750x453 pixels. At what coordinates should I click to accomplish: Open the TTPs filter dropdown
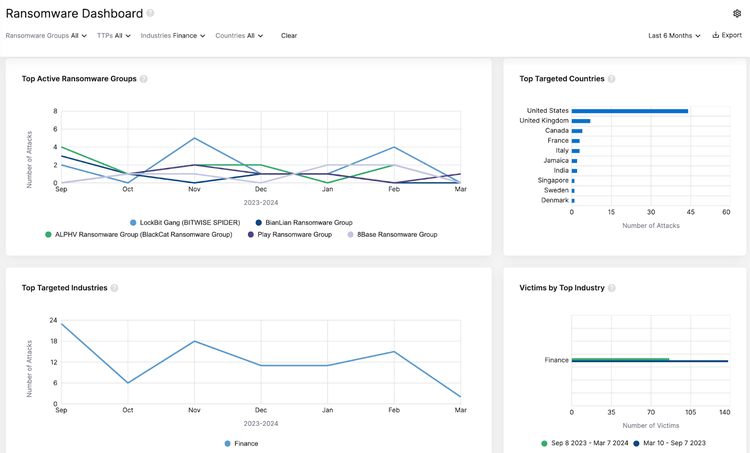pyautogui.click(x=114, y=36)
